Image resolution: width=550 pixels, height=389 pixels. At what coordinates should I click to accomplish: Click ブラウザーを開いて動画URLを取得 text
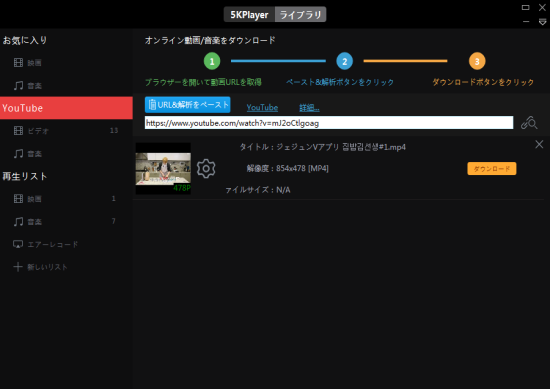203,82
